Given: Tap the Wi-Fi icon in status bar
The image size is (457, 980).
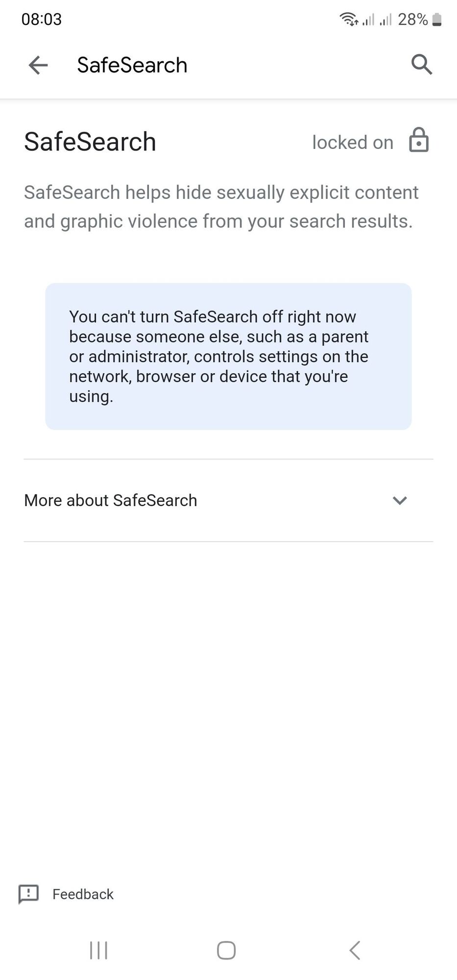Looking at the screenshot, I should pyautogui.click(x=349, y=19).
